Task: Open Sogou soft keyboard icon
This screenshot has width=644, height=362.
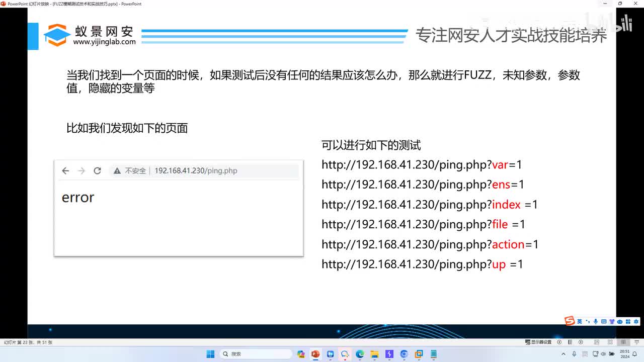Action: pos(604,321)
